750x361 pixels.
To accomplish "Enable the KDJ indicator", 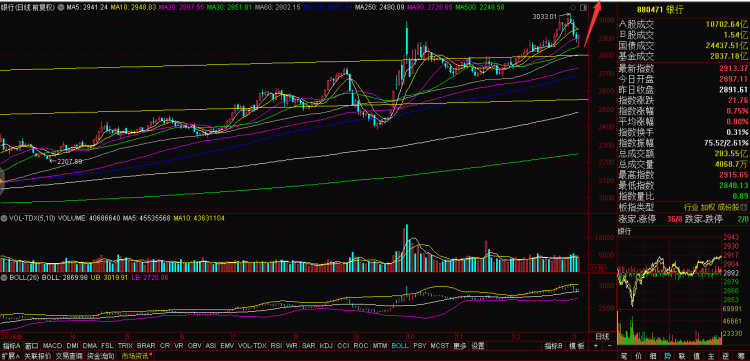I will (x=326, y=346).
